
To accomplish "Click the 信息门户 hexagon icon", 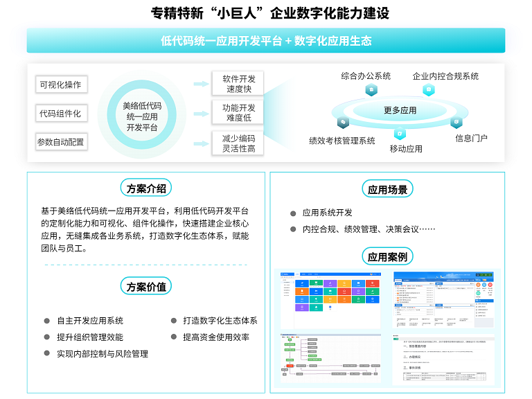I will (456, 122).
